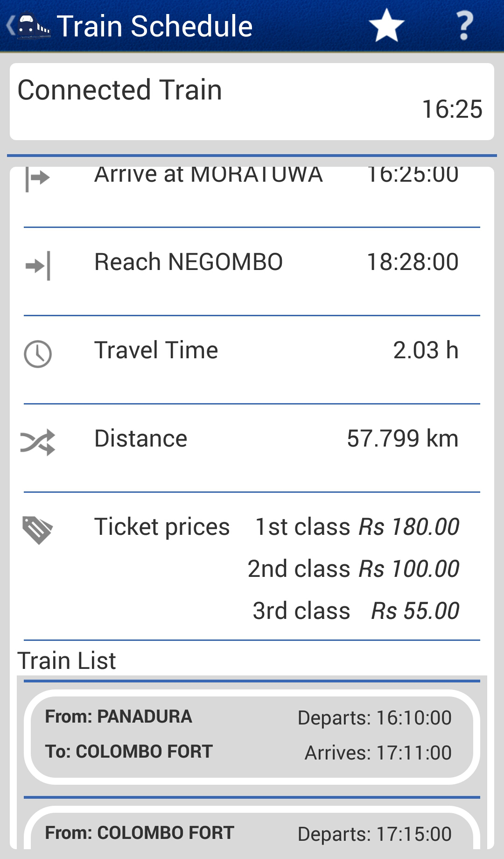Image resolution: width=504 pixels, height=859 pixels.
Task: Open the Connected Train 16:25 card
Action: [252, 102]
